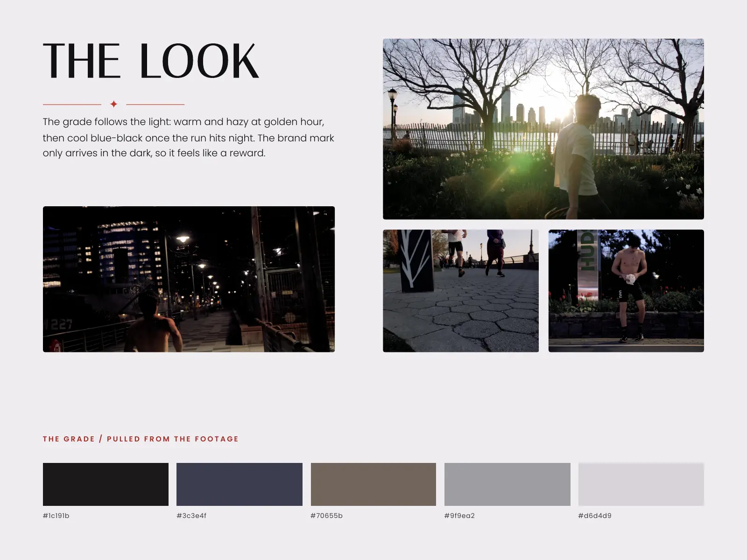
Task: Click THE GRADE / PULLED FROM THE FOOTAGE label
Action: coord(141,439)
